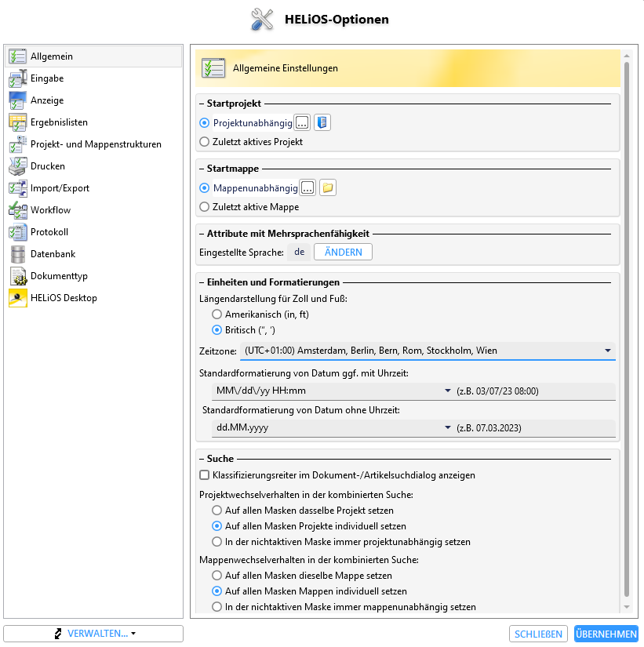Click the Allgemeine Einstellungen header icon
Image resolution: width=644 pixels, height=647 pixels.
point(213,68)
